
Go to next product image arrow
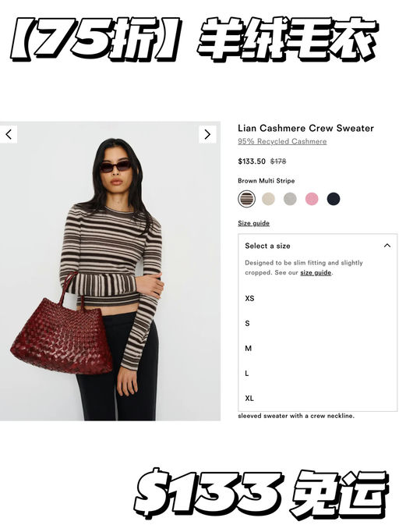pos(207,134)
